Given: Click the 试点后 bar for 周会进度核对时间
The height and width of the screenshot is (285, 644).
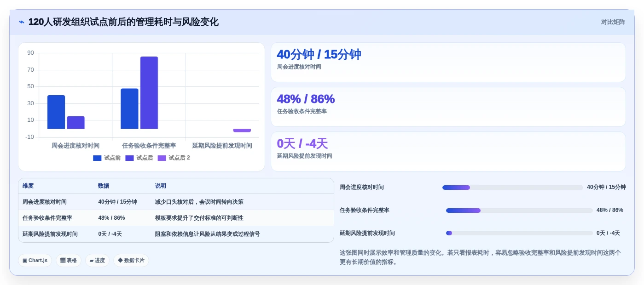Looking at the screenshot, I should pyautogui.click(x=75, y=122).
